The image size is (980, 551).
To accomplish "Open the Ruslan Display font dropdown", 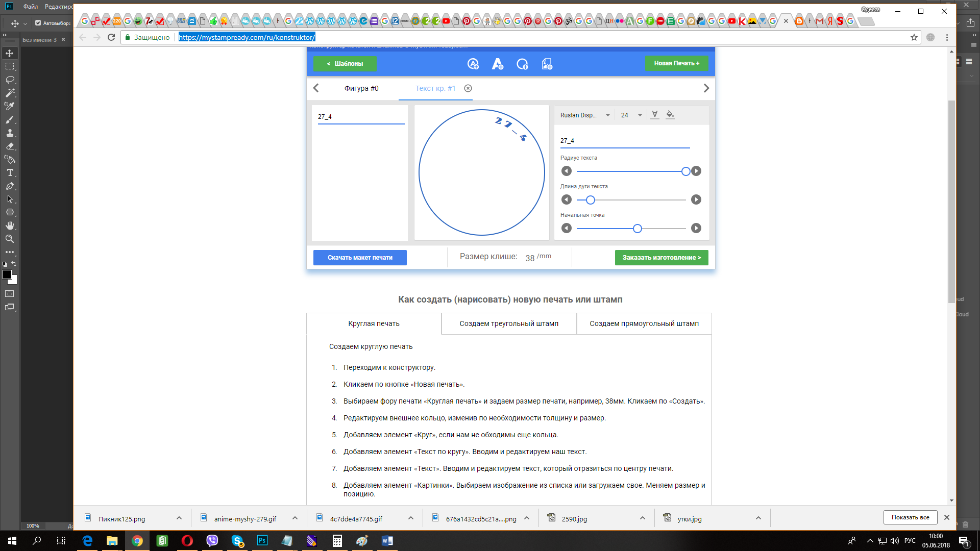I will tap(585, 115).
